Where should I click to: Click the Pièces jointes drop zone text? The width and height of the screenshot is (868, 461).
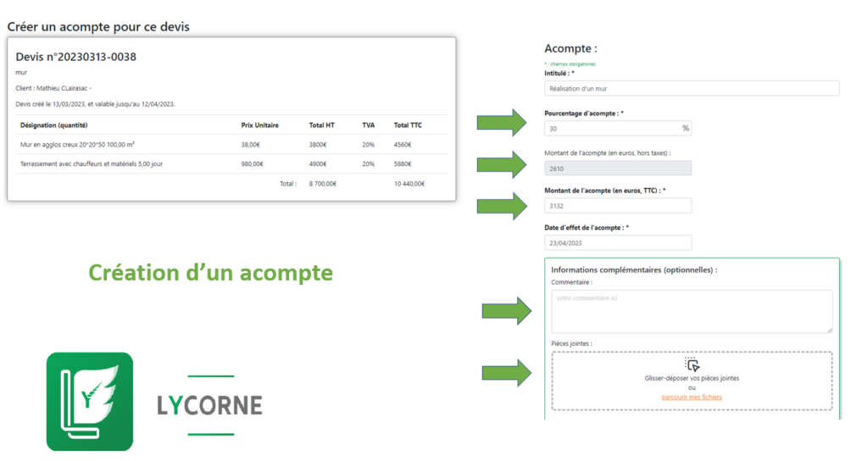point(692,379)
